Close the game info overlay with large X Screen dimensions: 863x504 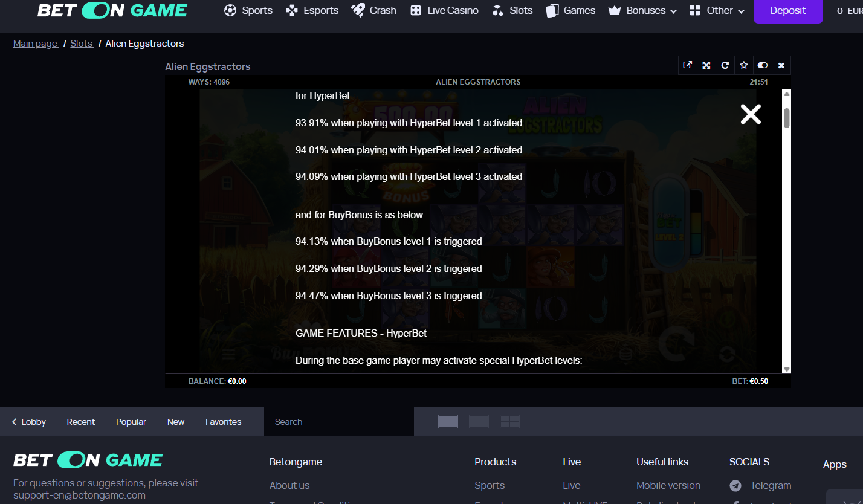pos(751,114)
